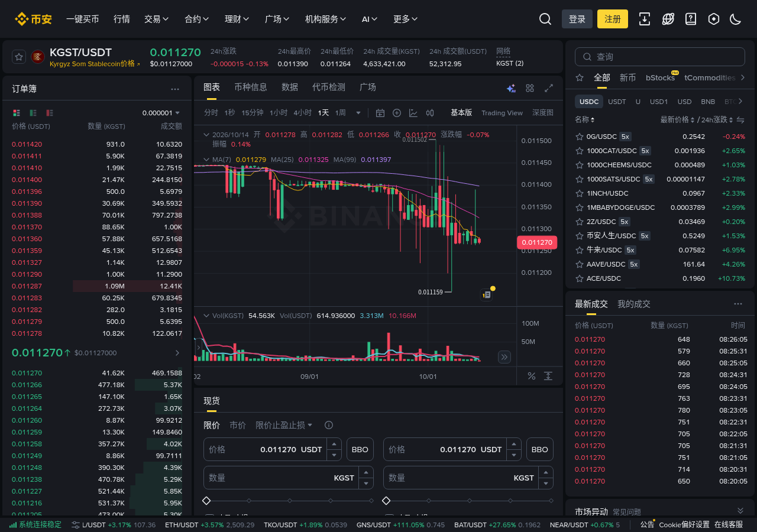
Task: Select the 市价 order type tab
Action: (x=238, y=425)
